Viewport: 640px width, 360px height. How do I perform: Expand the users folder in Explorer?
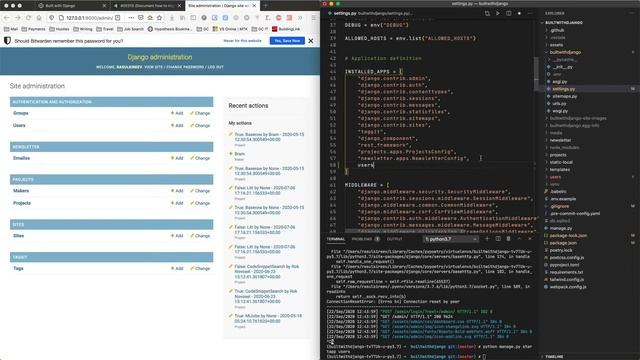(555, 177)
